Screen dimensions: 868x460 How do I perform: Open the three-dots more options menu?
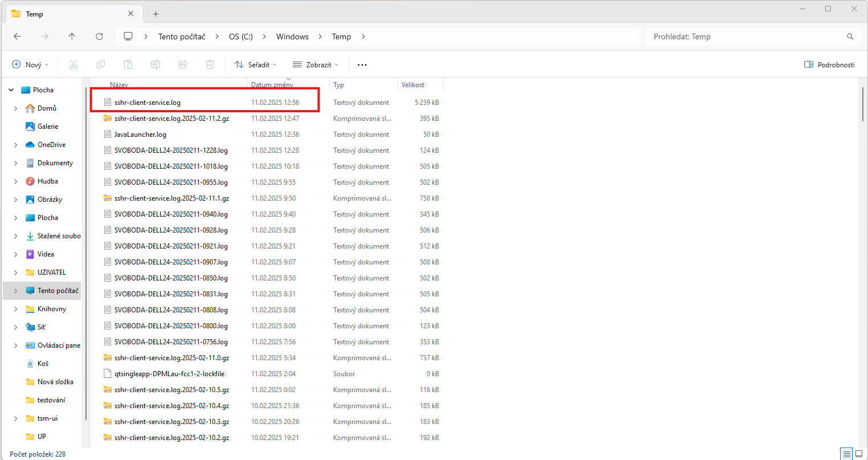[362, 65]
